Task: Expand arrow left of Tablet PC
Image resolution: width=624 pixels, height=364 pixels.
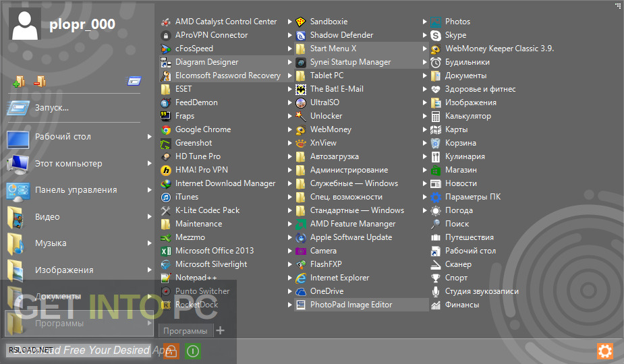Action: [x=290, y=75]
